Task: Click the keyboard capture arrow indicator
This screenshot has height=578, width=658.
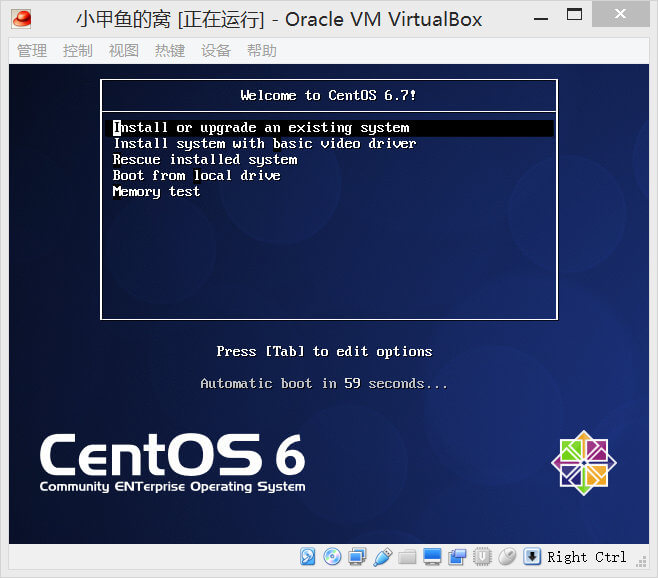Action: pos(532,557)
